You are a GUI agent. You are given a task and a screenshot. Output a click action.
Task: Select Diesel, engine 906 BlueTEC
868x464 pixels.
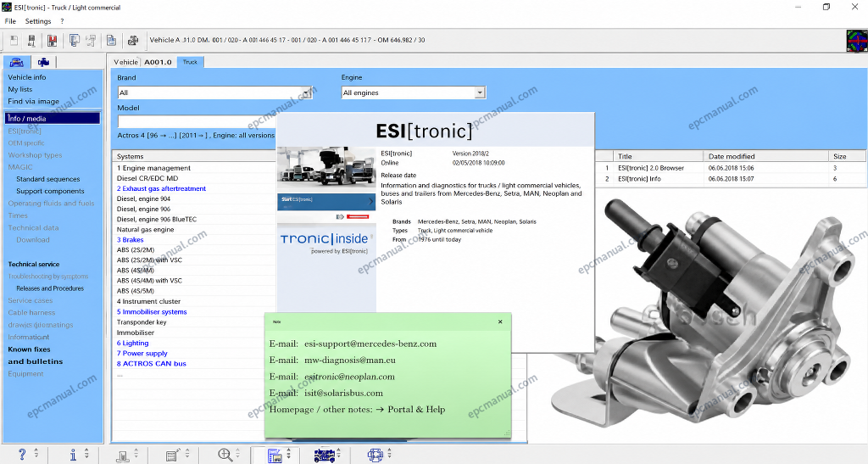(157, 219)
